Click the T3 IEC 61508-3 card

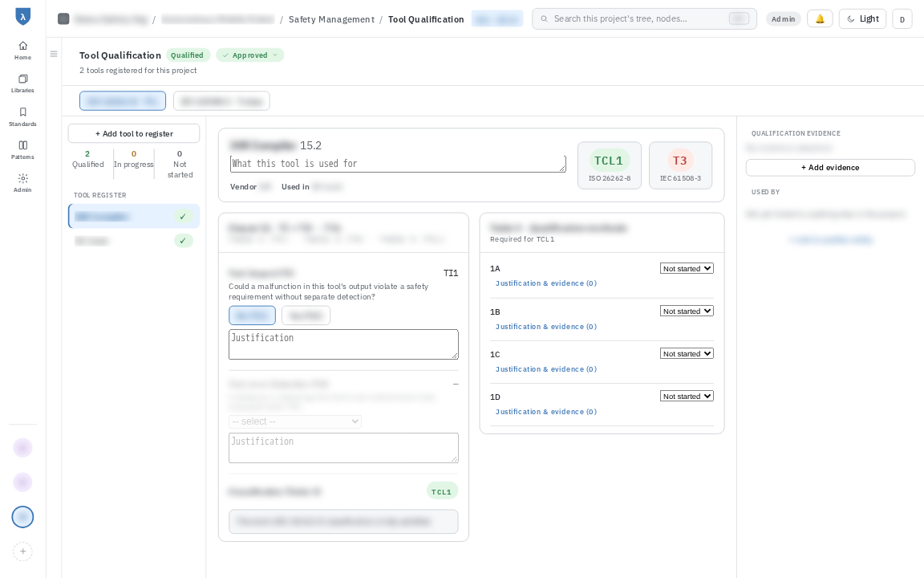point(680,165)
